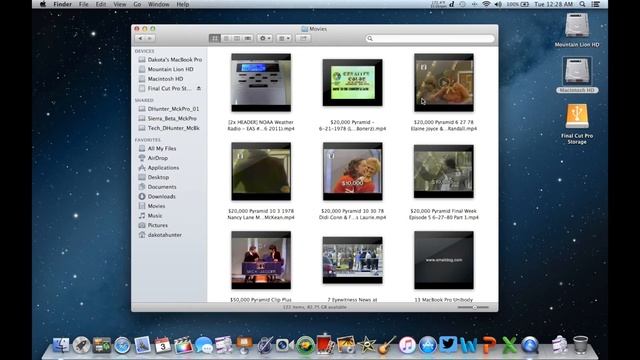Open Launchpad rocket icon in Dock
Image resolution: width=640 pixels, height=360 pixels.
point(81,345)
